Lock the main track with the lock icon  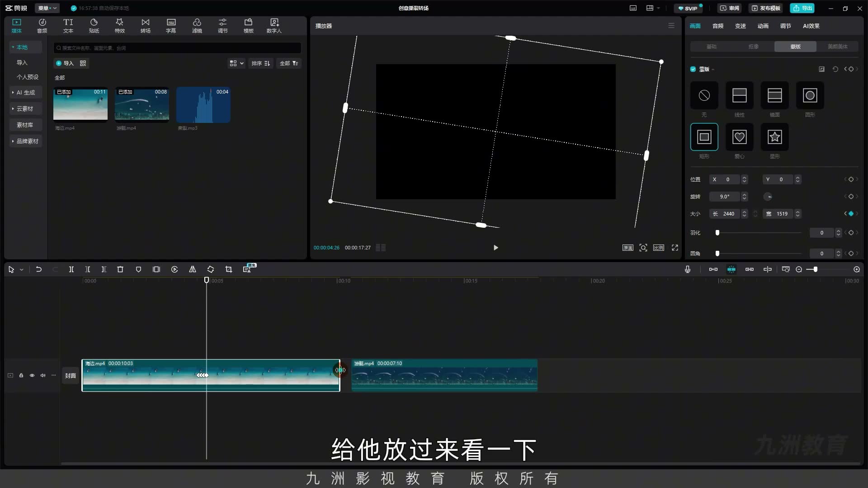point(21,375)
